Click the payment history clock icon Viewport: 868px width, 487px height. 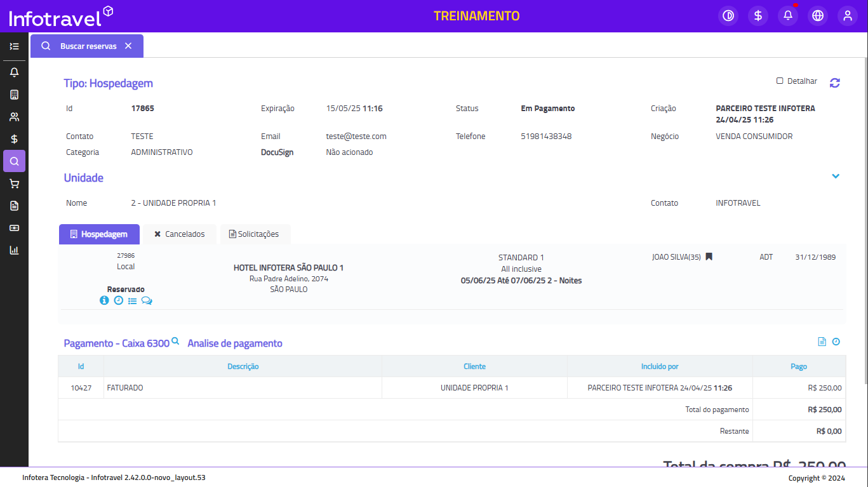click(836, 342)
